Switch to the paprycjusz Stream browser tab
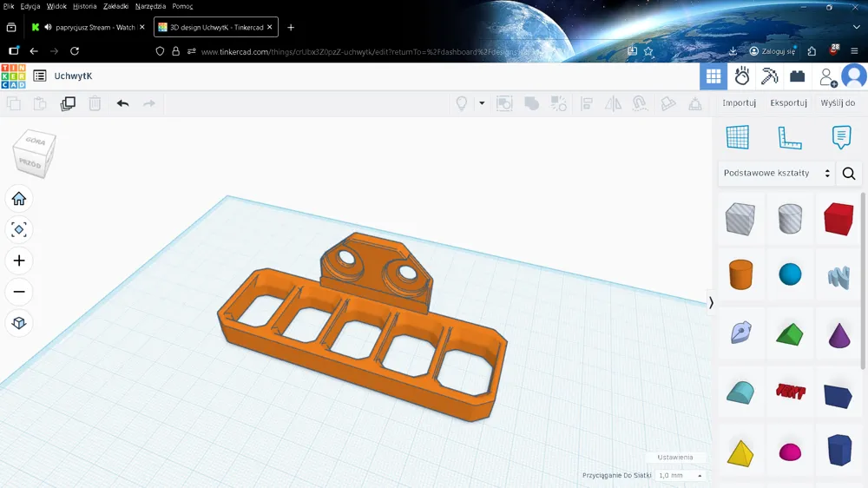Screen dimensions: 868x488 click(89, 27)
